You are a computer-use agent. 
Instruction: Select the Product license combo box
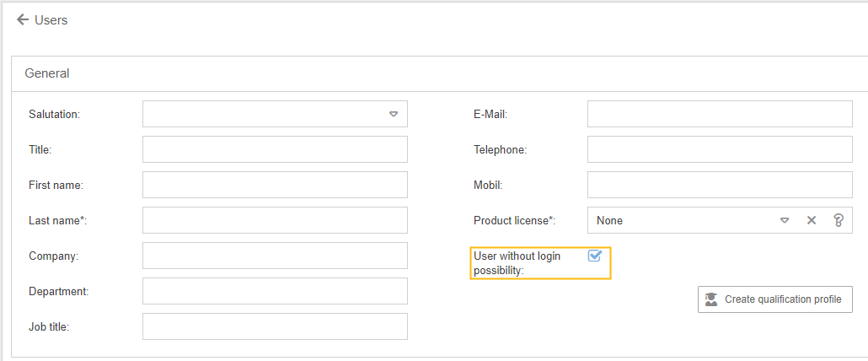tap(683, 220)
